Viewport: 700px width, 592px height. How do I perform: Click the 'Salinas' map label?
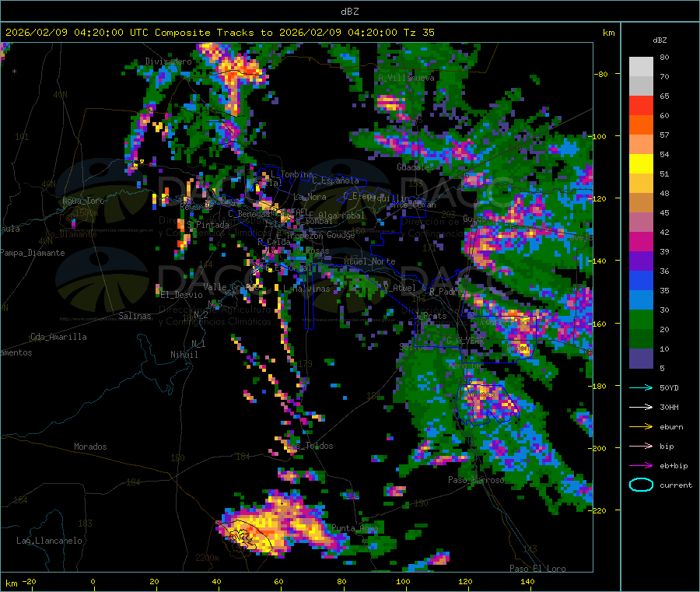pyautogui.click(x=135, y=316)
